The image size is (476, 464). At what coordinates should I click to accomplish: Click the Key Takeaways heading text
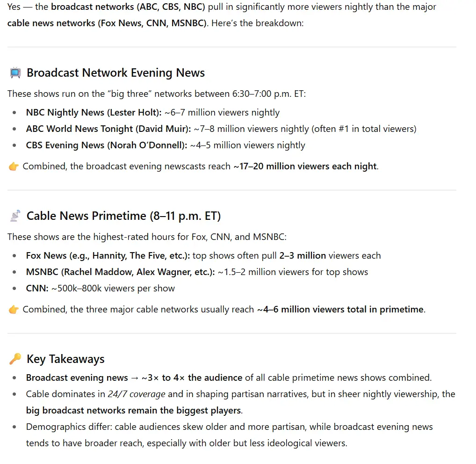[x=65, y=359]
